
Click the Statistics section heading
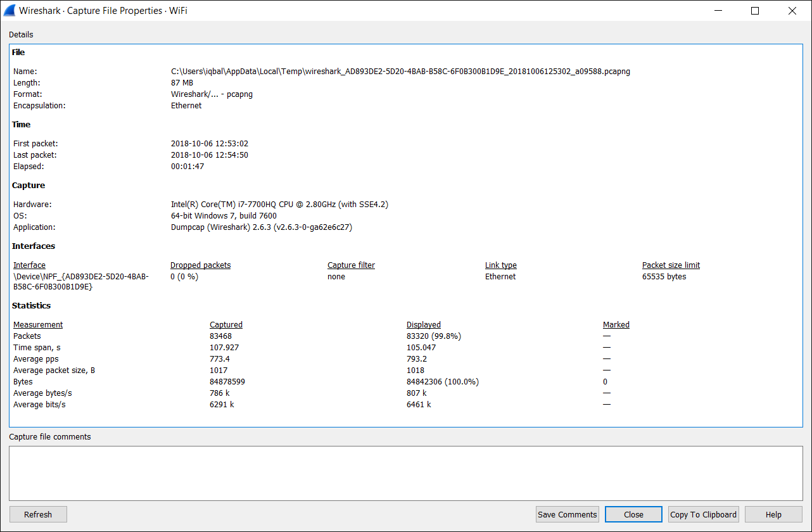pyautogui.click(x=32, y=306)
